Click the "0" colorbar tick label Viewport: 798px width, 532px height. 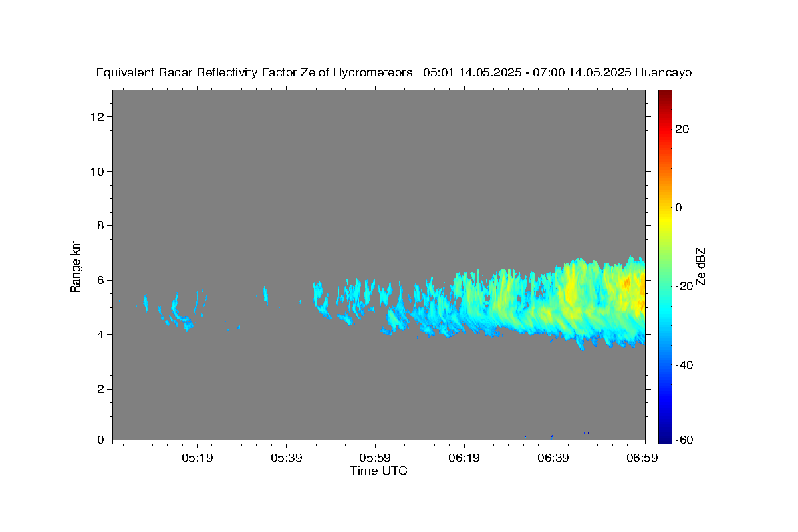[678, 207]
